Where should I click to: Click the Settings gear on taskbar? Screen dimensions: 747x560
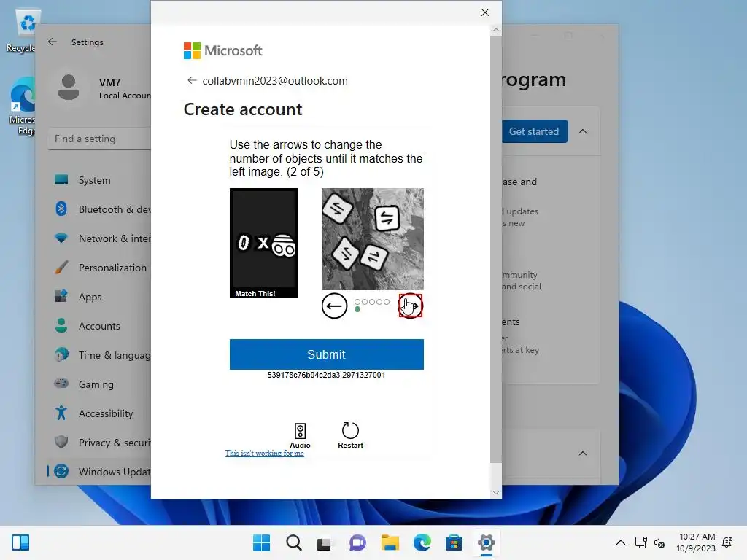coord(487,542)
